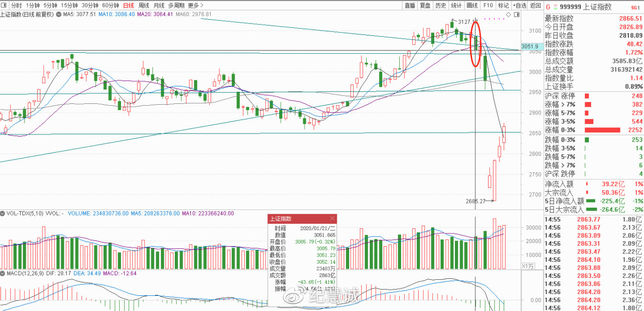Open VOL-TDX indicator settings icon
Screen dimensions: 644x311
click(3, 214)
